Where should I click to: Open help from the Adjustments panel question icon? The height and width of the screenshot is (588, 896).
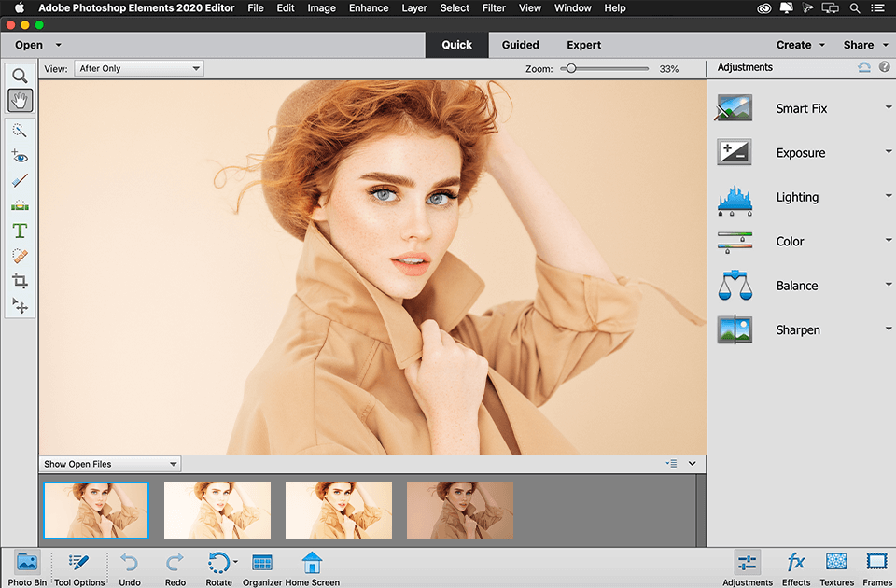(884, 67)
